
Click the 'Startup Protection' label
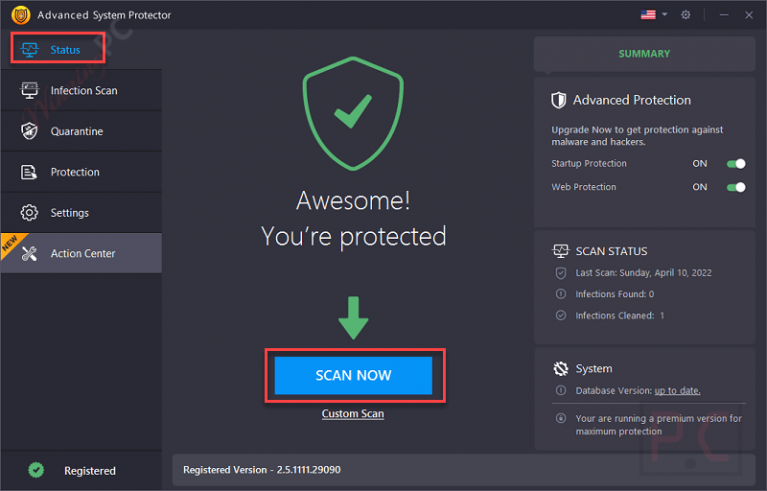[589, 164]
